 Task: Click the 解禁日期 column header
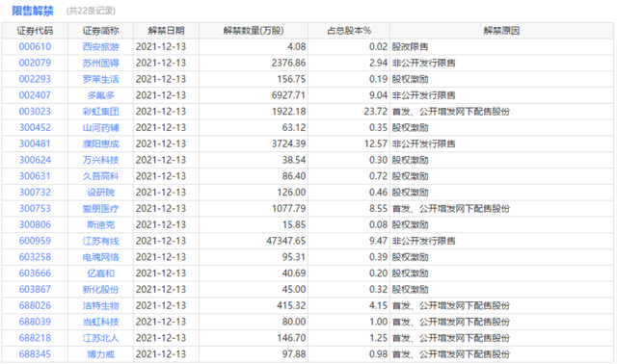coord(166,31)
